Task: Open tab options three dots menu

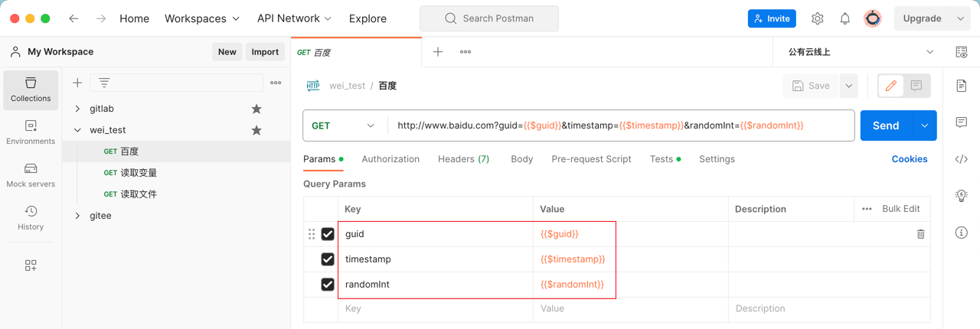Action: coord(465,52)
